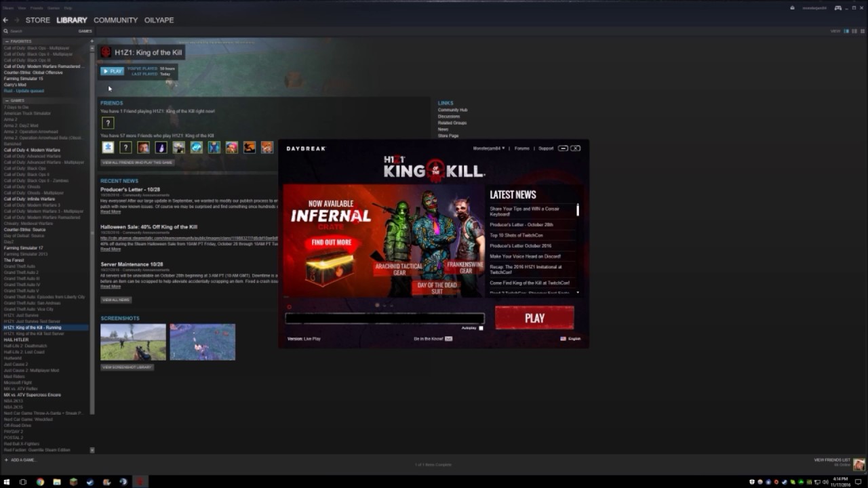The image size is (868, 488).
Task: Open the Windows notification center
Action: (858, 482)
